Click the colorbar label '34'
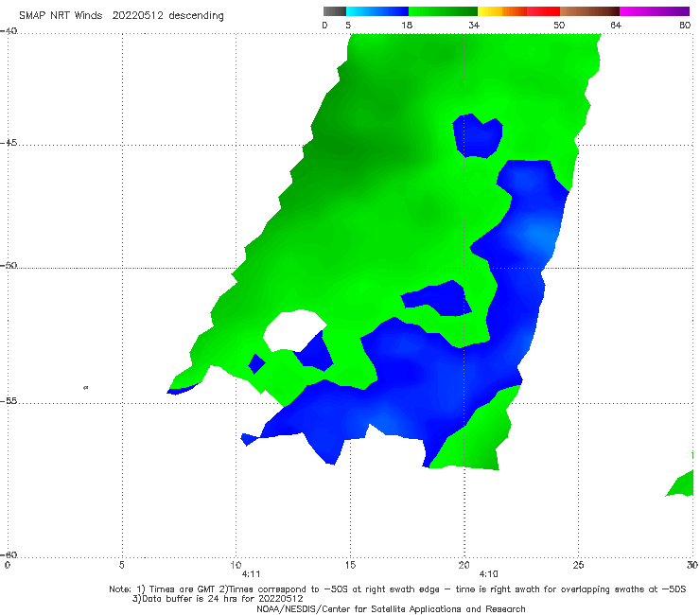700x615 pixels. (474, 25)
